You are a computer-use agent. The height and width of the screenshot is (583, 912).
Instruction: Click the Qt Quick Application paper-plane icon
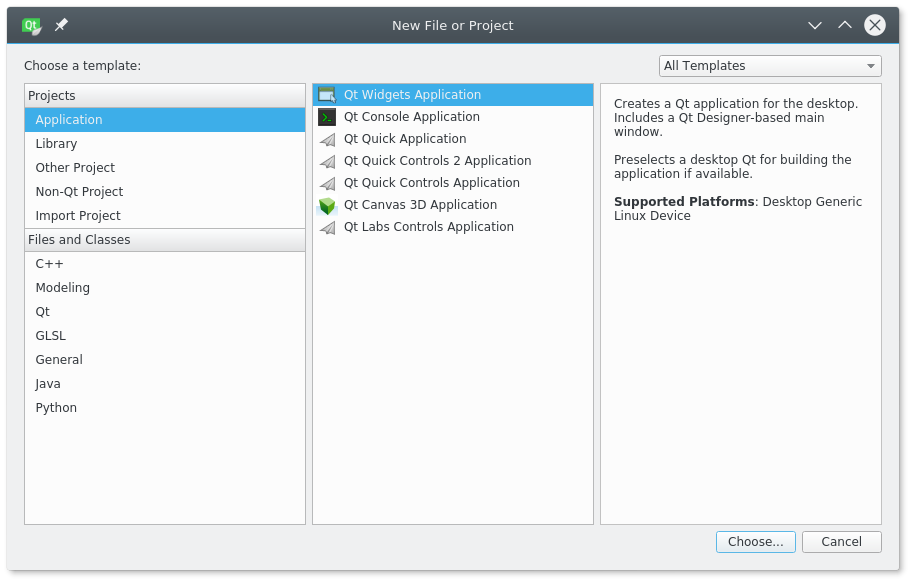click(327, 139)
